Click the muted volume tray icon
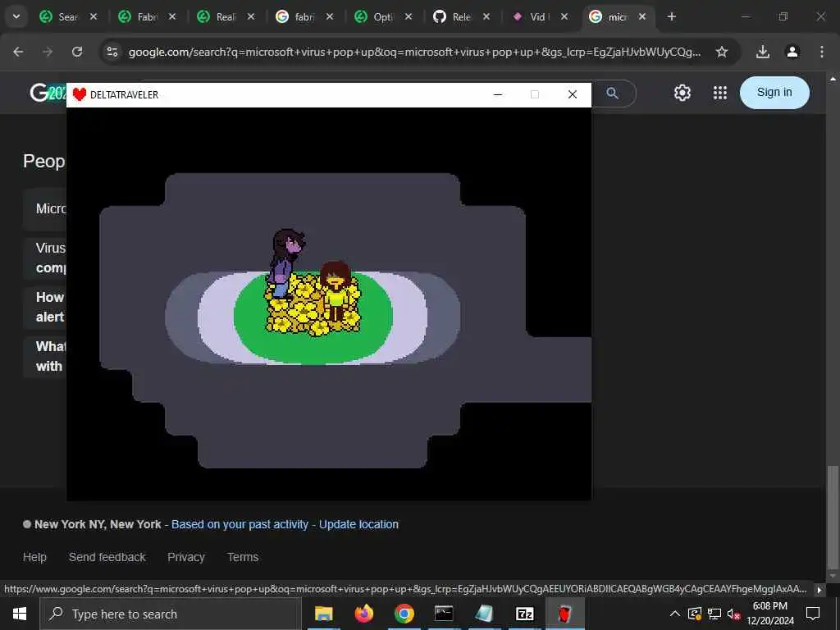 (x=733, y=614)
